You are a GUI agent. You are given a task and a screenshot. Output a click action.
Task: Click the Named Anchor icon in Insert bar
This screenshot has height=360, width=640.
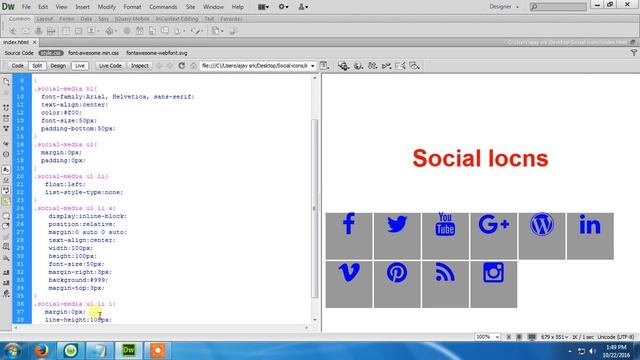(x=38, y=31)
